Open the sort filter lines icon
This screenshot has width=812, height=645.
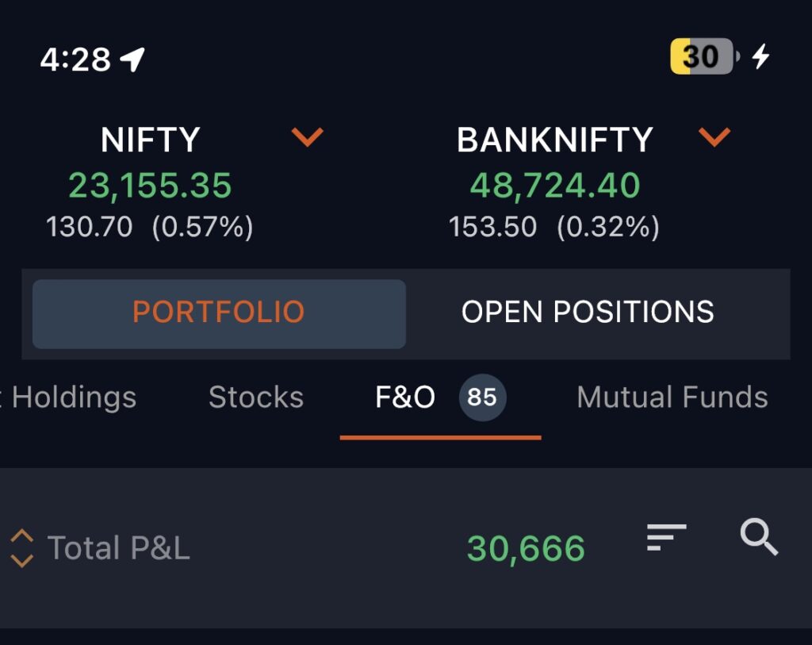click(x=666, y=537)
